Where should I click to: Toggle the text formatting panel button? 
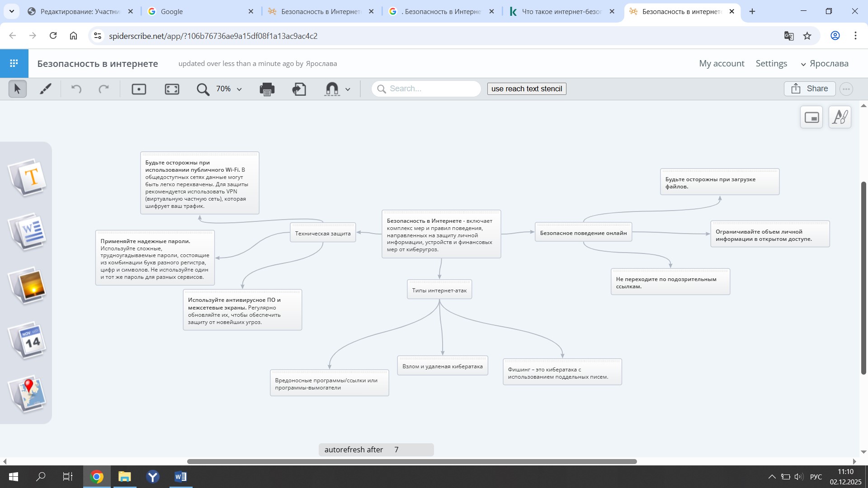840,117
